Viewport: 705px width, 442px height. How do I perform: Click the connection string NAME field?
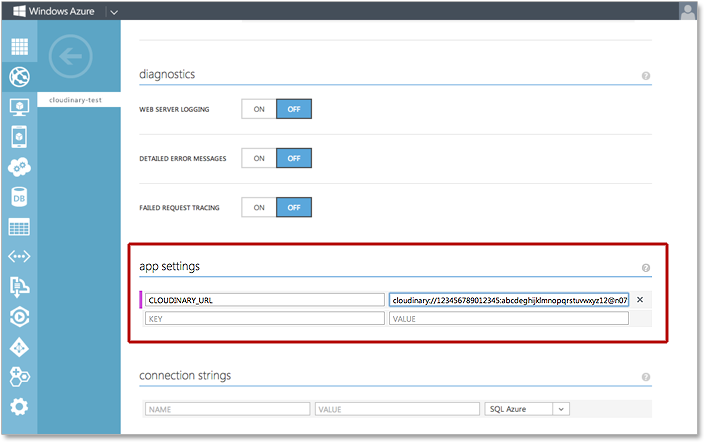pyautogui.click(x=228, y=409)
